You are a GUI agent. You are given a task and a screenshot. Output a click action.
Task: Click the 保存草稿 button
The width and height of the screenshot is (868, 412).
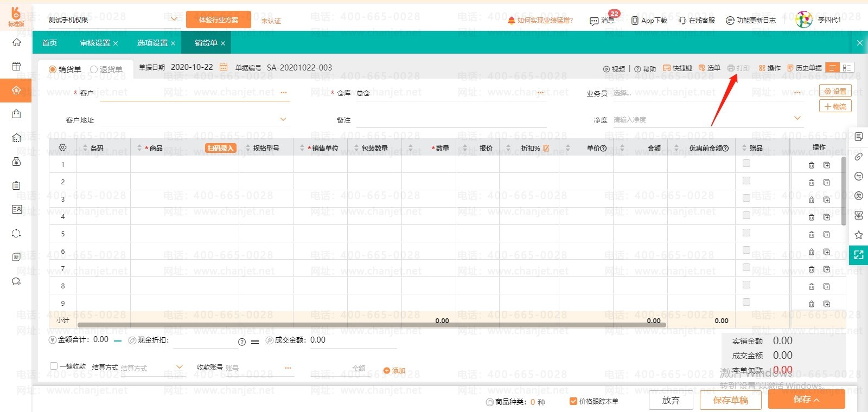coord(730,400)
